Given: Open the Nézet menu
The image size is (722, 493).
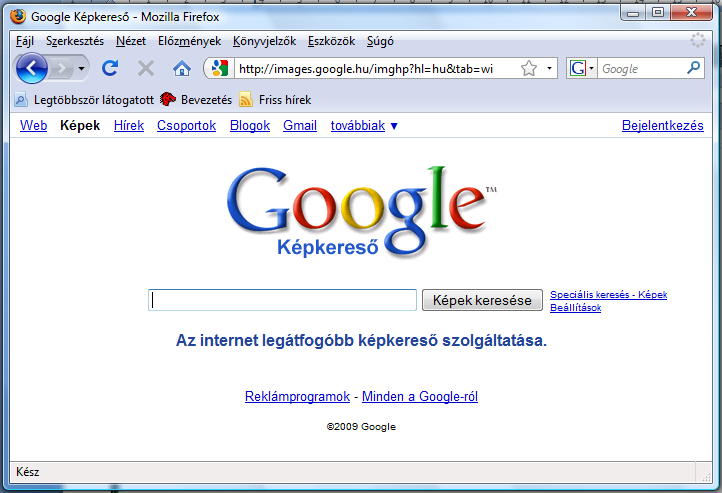Looking at the screenshot, I should click(131, 41).
